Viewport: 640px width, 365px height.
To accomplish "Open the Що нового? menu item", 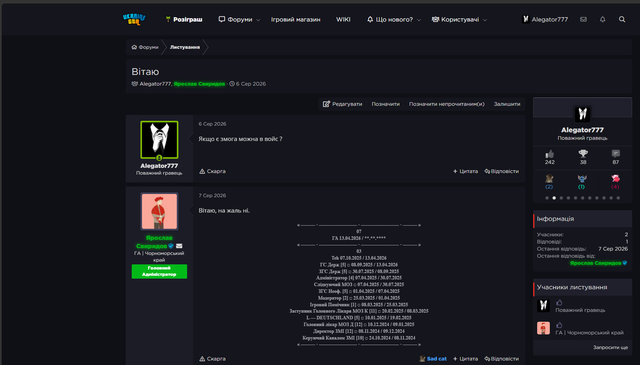I will 391,19.
